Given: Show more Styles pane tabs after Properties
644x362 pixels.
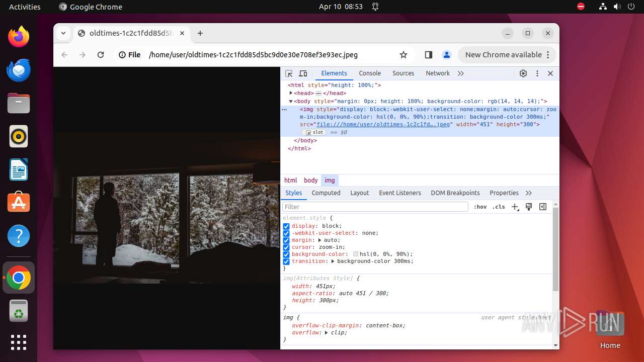Looking at the screenshot, I should (529, 193).
